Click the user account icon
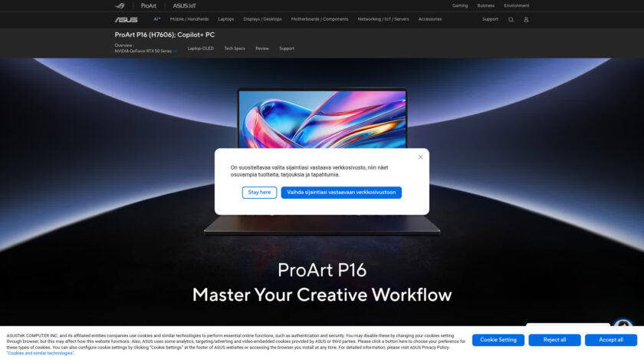The height and width of the screenshot is (363, 644). tap(526, 19)
